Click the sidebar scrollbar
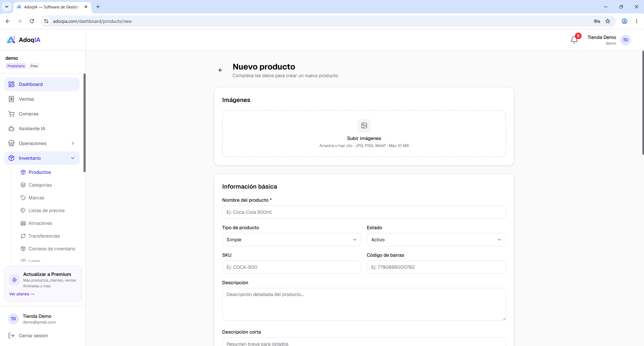Screen dimensions: 644x346 click(x=85, y=123)
